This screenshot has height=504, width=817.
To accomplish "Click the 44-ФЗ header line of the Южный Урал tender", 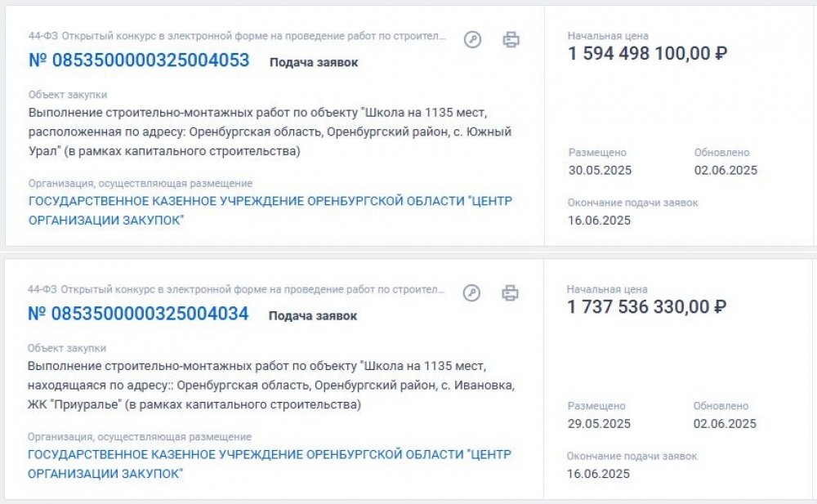I will pos(237,36).
